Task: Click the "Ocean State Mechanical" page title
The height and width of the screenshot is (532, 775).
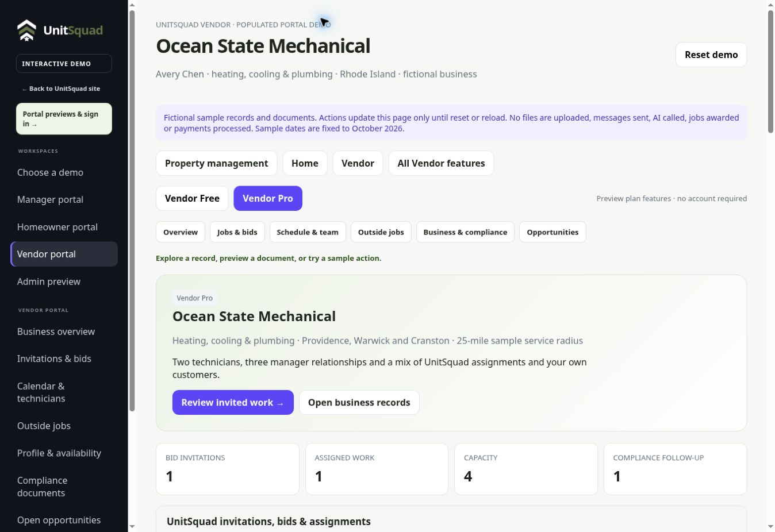Action: pos(263,46)
